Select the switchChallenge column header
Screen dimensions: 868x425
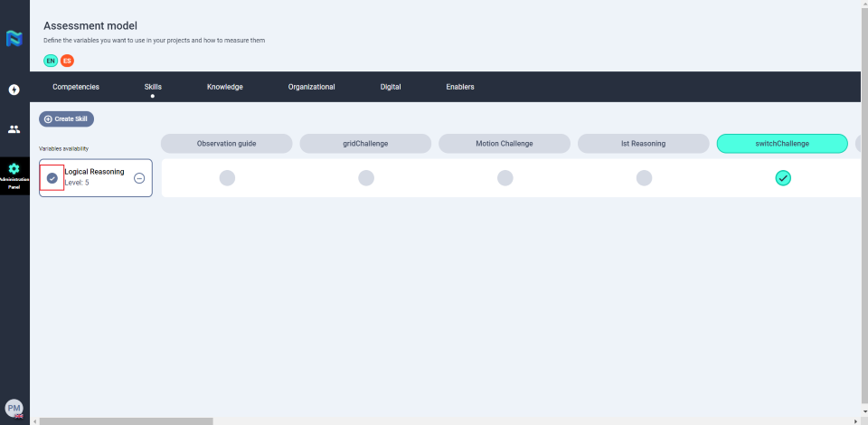coord(781,144)
